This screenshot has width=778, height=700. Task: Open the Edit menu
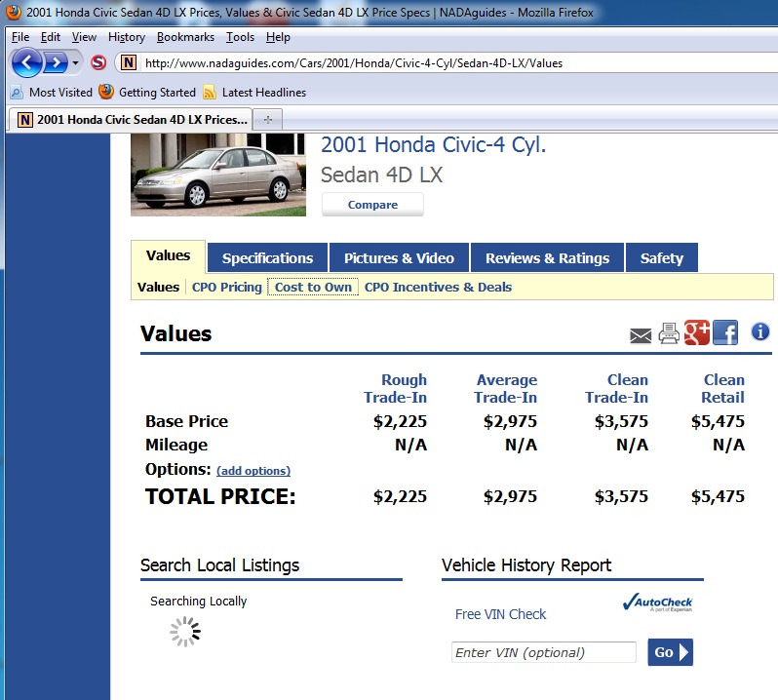50,37
